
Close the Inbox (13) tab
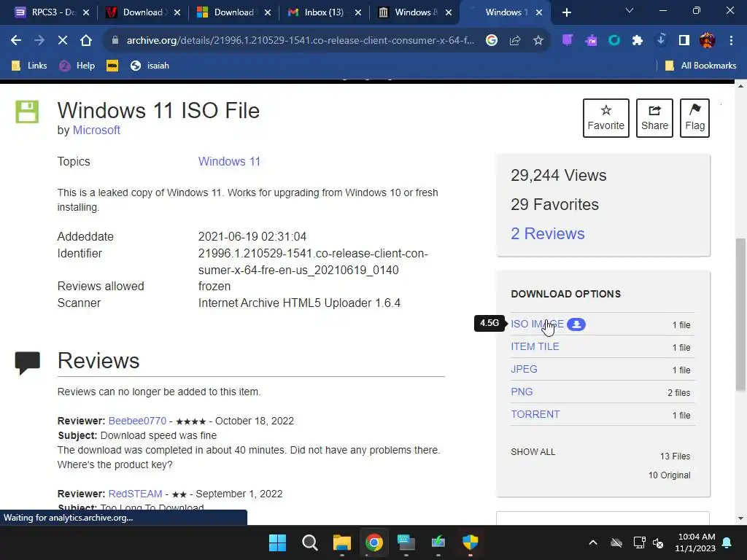pyautogui.click(x=358, y=12)
